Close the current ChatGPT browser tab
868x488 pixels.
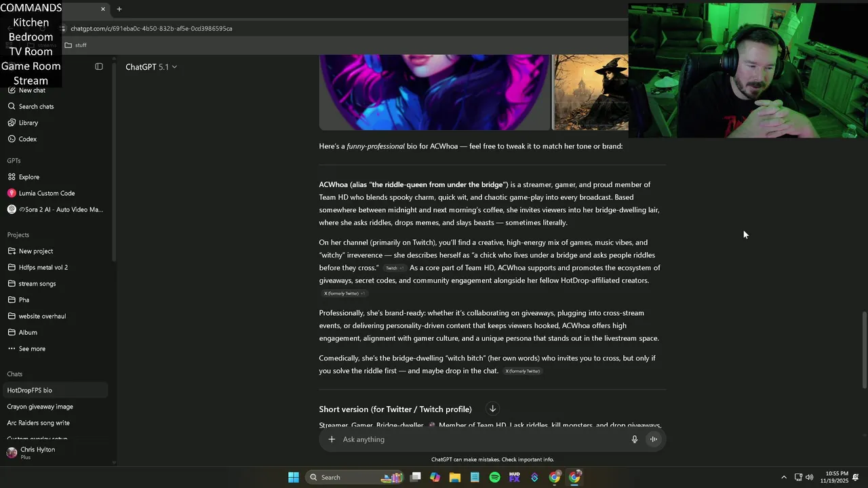pos(103,9)
